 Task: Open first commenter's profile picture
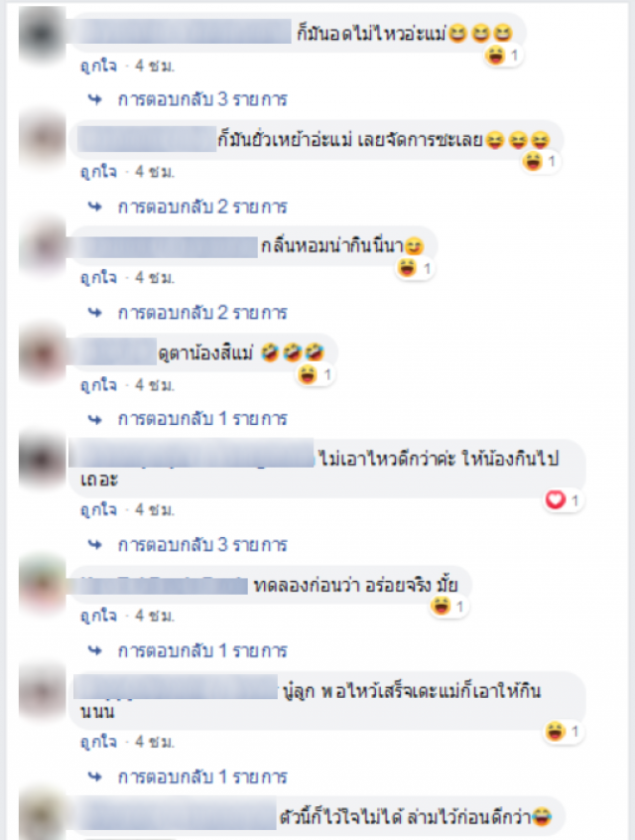[42, 33]
